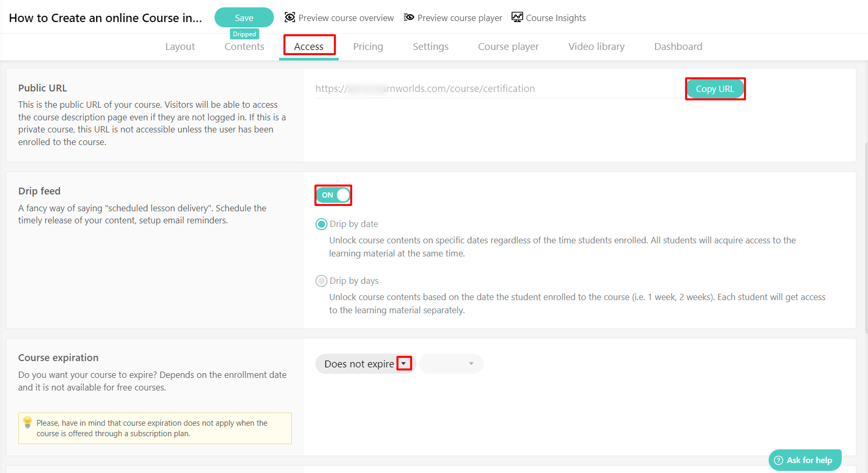This screenshot has height=473, width=868.
Task: Open the course Dashboard tab
Action: pyautogui.click(x=678, y=46)
